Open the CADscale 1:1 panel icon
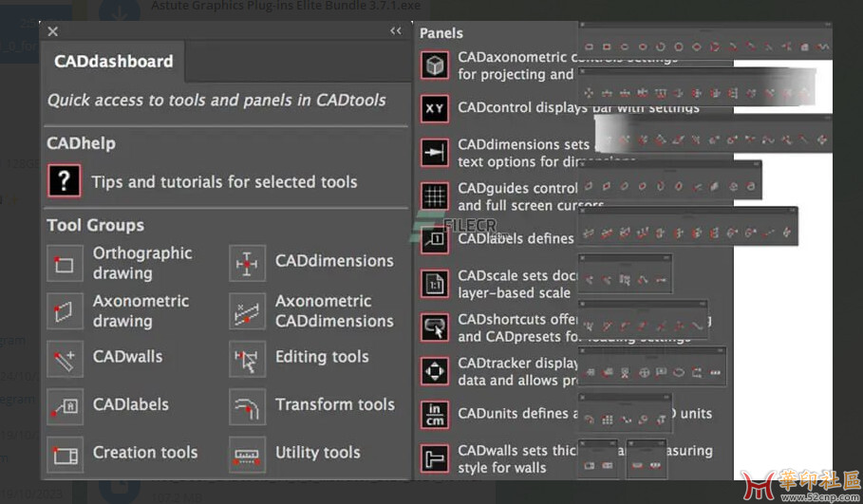The image size is (863, 504). coord(435,284)
